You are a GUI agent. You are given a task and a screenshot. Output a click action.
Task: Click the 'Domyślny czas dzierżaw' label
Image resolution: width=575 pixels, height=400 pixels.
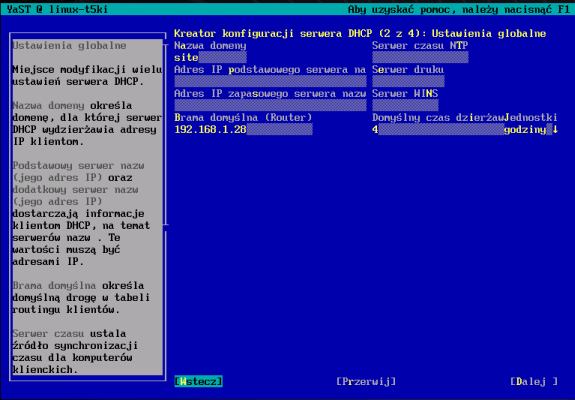[x=438, y=117]
